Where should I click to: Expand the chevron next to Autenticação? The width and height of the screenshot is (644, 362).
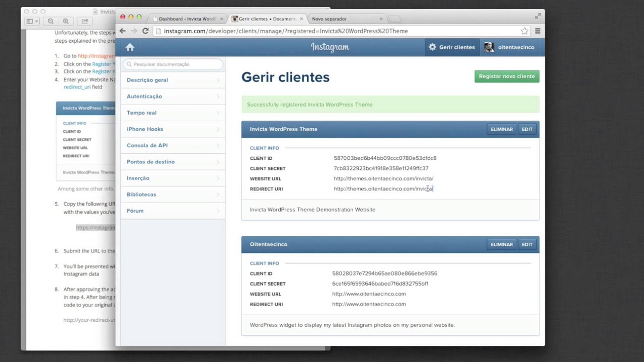[x=218, y=96]
